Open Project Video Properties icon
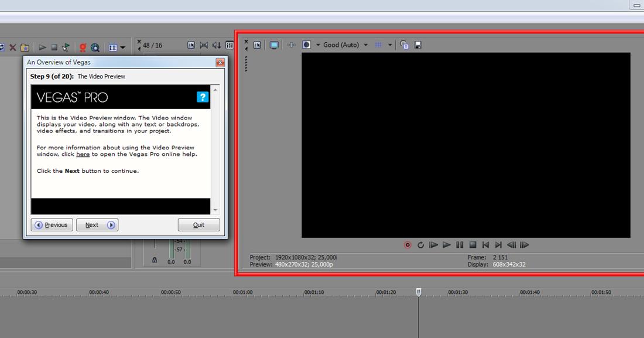644x338 pixels. (x=257, y=45)
